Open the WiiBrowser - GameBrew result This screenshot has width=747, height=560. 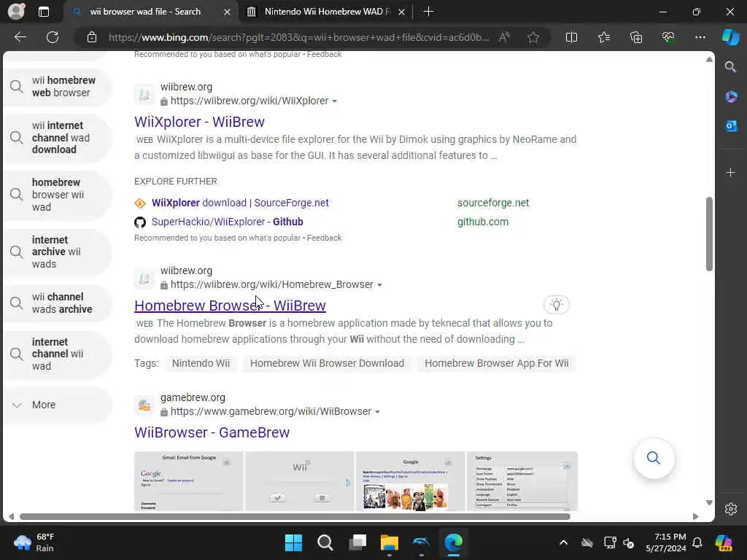tap(212, 432)
